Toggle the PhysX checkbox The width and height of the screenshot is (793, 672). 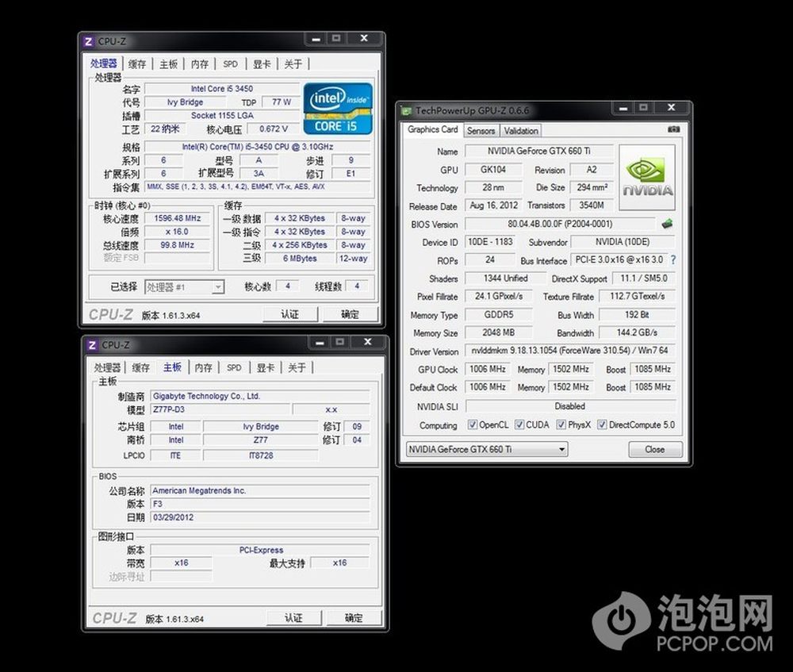[561, 424]
